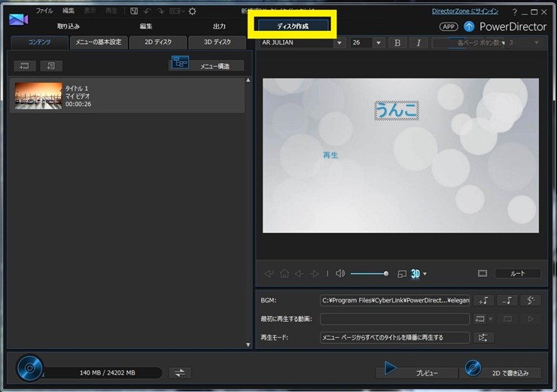Image resolution: width=557 pixels, height=392 pixels.
Task: Click the speaker volume icon
Action: click(340, 274)
